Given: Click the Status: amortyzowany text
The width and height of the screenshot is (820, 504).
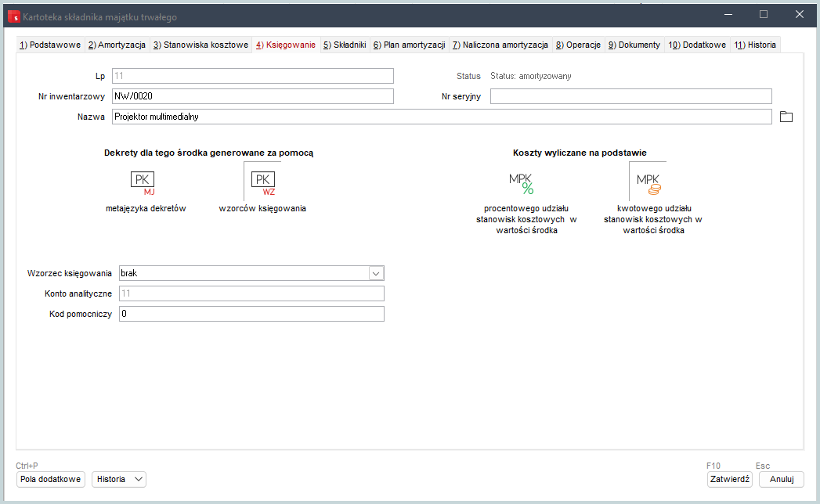Looking at the screenshot, I should pos(531,76).
